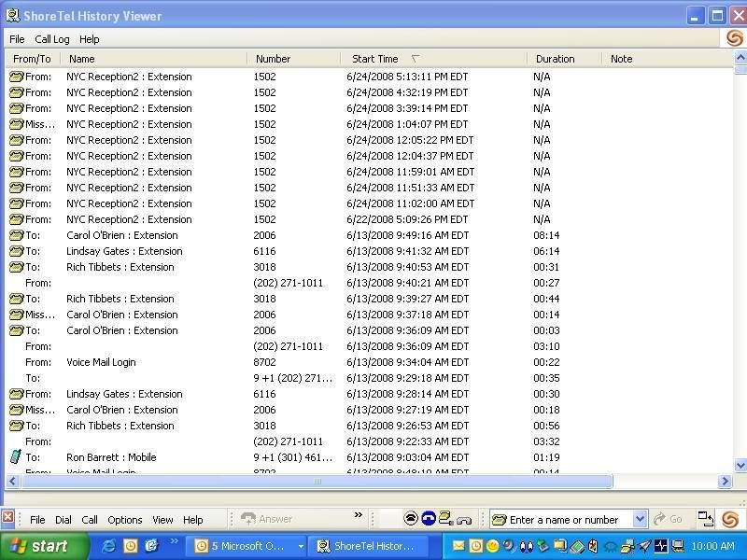This screenshot has width=747, height=560.
Task: Click the ShoreTel History Viewer taskbar button
Action: 367,546
